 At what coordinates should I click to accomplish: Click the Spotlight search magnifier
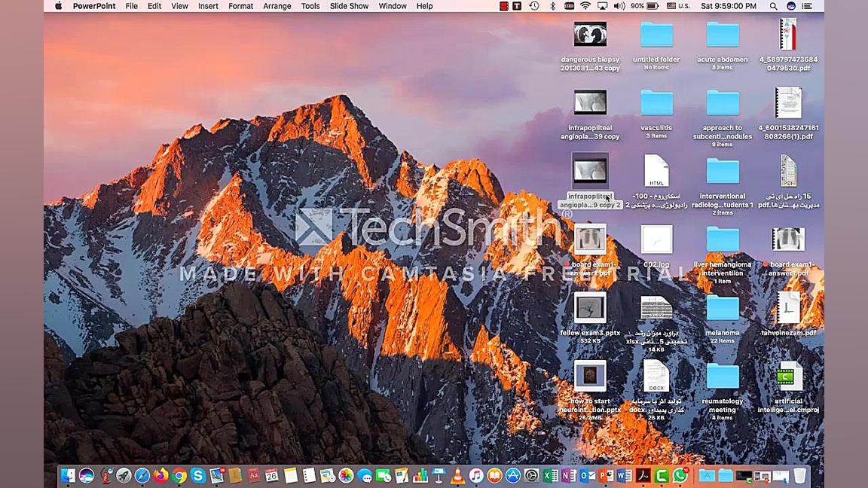[x=773, y=6]
